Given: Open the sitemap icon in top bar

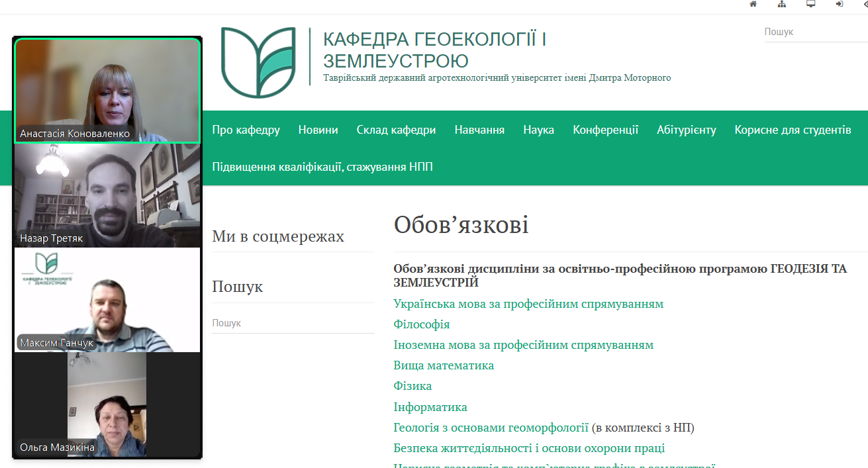Looking at the screenshot, I should 781,4.
